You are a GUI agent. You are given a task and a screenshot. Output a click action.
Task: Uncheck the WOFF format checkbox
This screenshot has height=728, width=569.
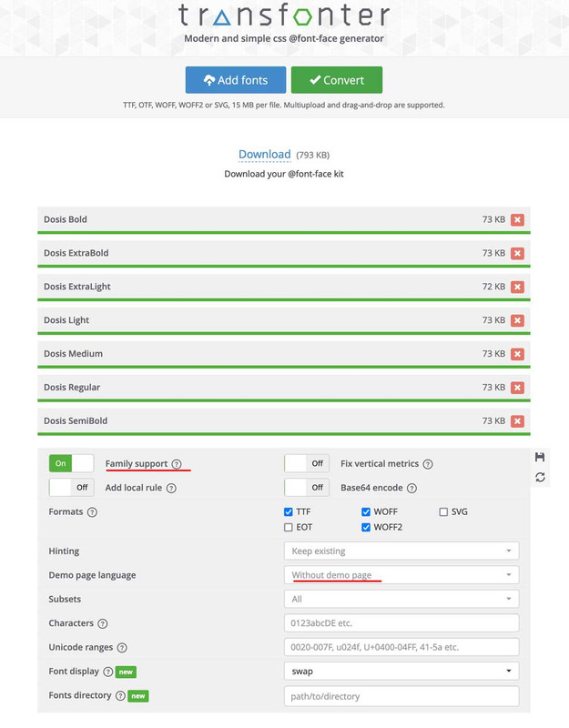pyautogui.click(x=366, y=511)
